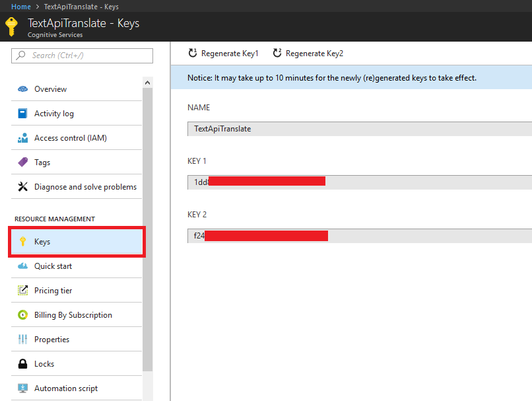Click the Diagnose wrench icon
The image size is (532, 401).
pos(22,187)
